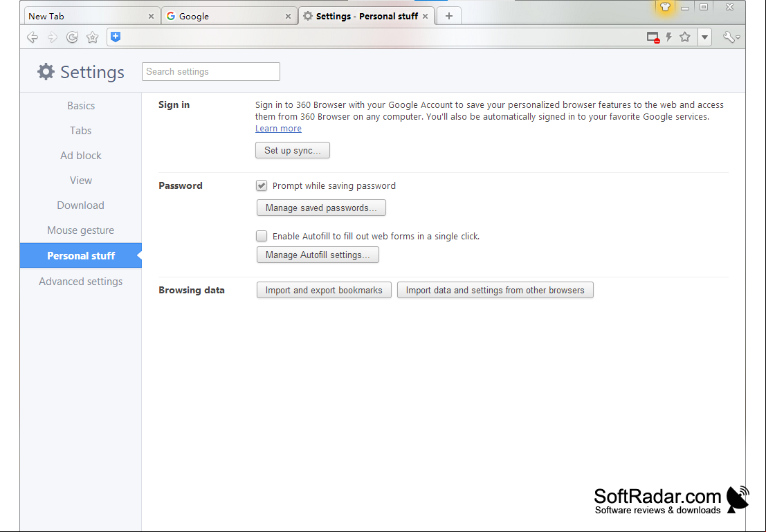The height and width of the screenshot is (532, 766).
Task: Open Manage Autofill settings
Action: tap(318, 255)
